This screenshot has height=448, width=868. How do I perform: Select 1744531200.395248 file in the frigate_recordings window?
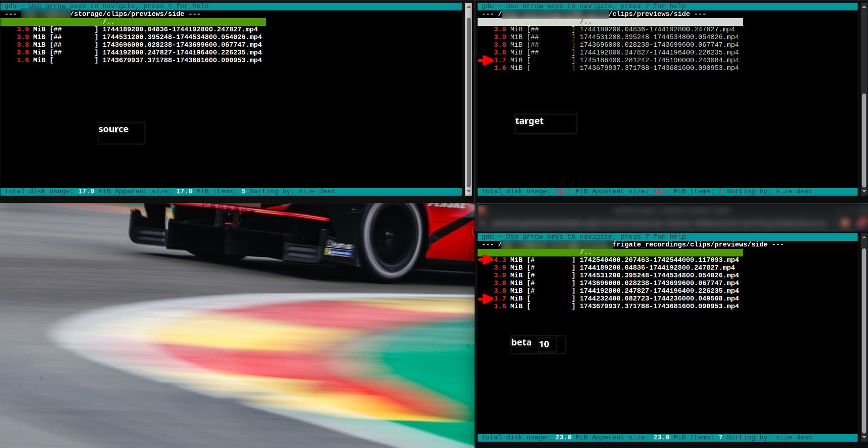616,275
